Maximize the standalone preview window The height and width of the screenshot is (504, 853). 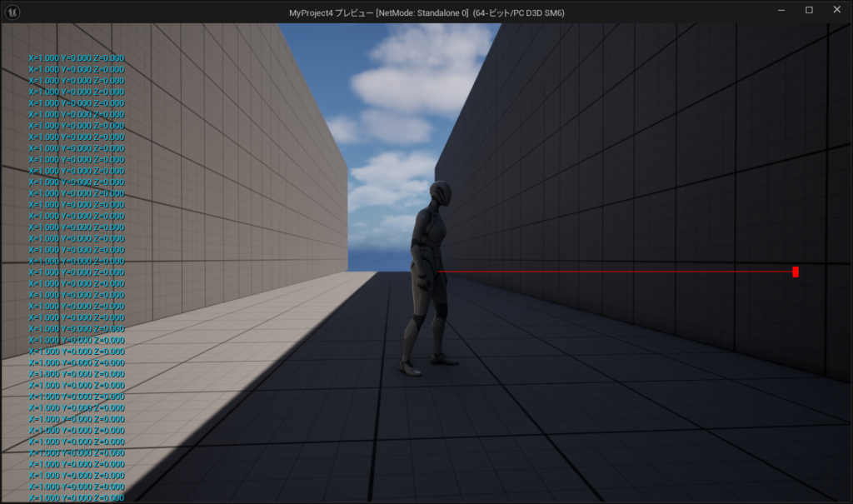click(809, 11)
